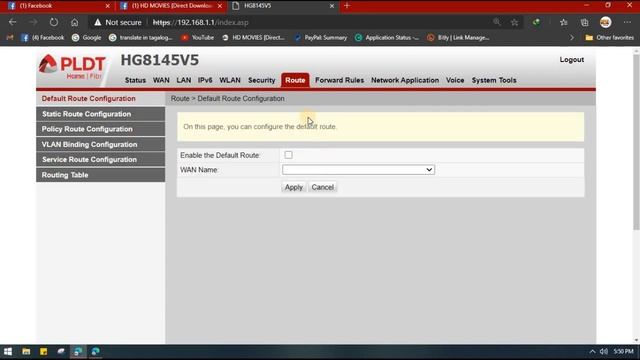This screenshot has height=360, width=640.
Task: Click the Apply button
Action: pos(293,187)
